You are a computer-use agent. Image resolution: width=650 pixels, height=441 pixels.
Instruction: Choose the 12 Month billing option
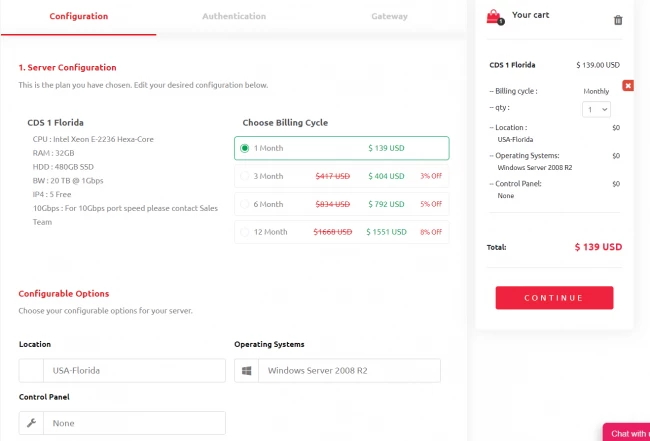tap(342, 232)
